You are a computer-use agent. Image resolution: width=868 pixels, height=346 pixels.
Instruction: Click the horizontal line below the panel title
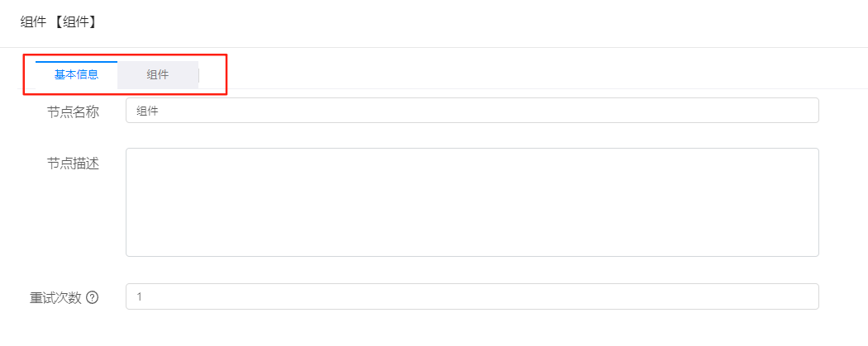(x=434, y=48)
